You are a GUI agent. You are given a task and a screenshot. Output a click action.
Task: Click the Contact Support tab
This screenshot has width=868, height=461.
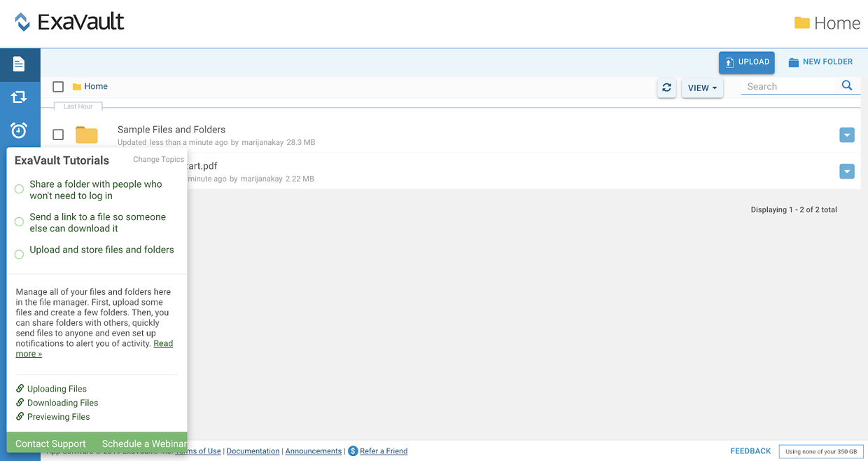[x=50, y=443]
